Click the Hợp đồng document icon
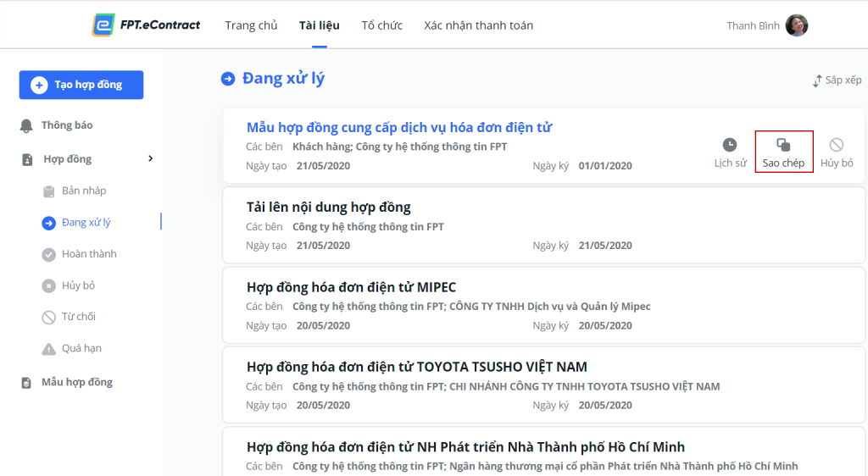The width and height of the screenshot is (868, 476). (27, 160)
